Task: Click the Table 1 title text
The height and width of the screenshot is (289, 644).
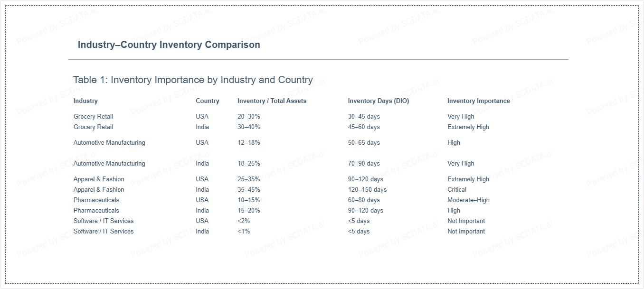Action: click(x=193, y=80)
